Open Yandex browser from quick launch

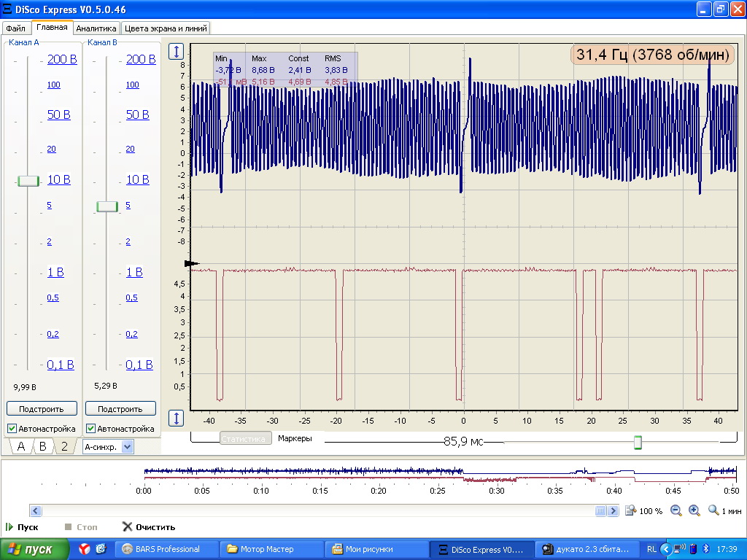point(85,549)
